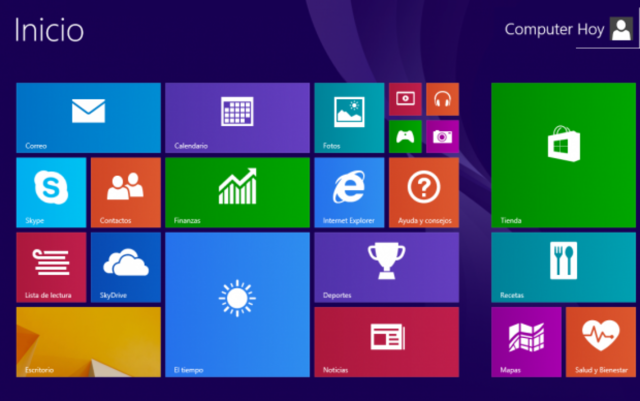640x401 pixels.
Task: Launch Internet Explorer tile
Action: [349, 192]
